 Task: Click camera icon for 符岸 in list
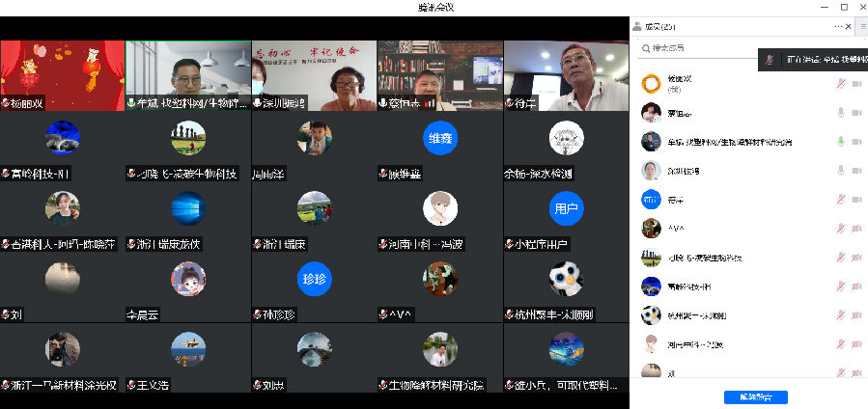click(x=857, y=199)
